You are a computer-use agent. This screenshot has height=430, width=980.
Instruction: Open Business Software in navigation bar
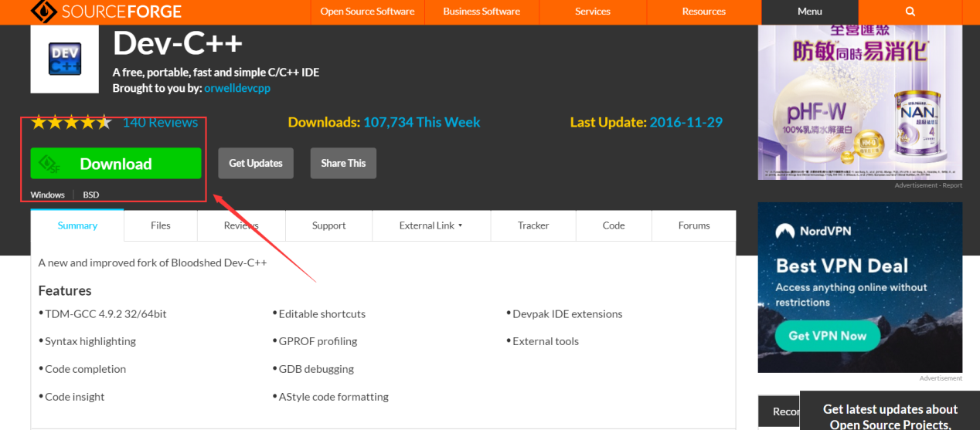pyautogui.click(x=481, y=12)
